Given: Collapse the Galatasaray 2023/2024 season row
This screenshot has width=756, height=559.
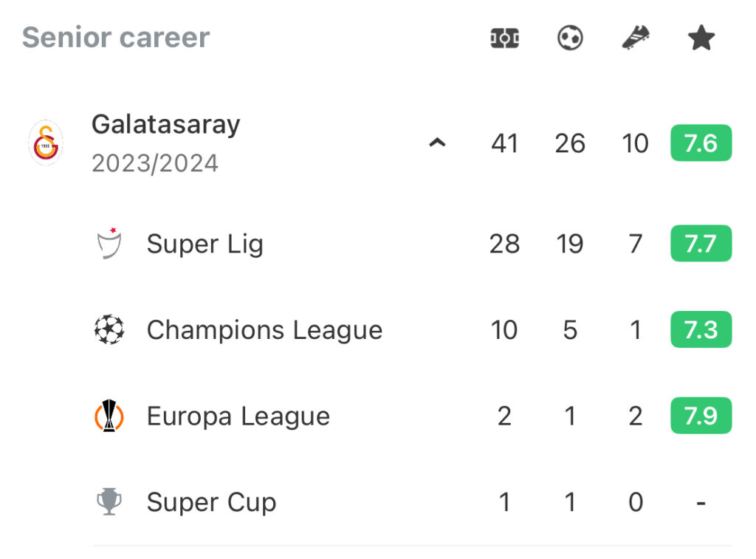Looking at the screenshot, I should [437, 143].
